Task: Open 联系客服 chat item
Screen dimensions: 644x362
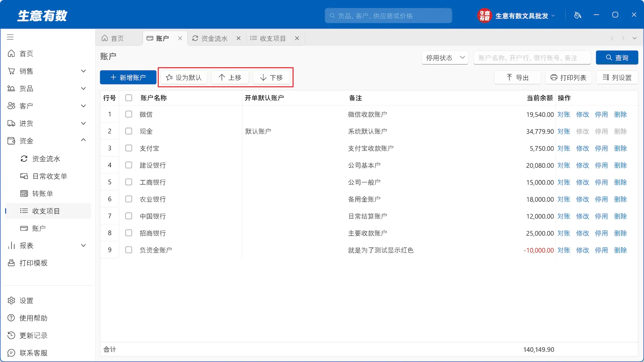Action: [27, 353]
